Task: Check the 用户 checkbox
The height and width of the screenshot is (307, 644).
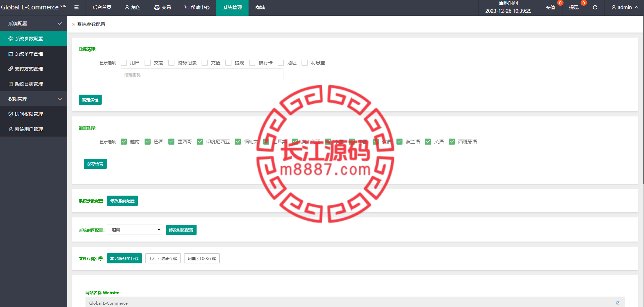Action: click(x=124, y=63)
